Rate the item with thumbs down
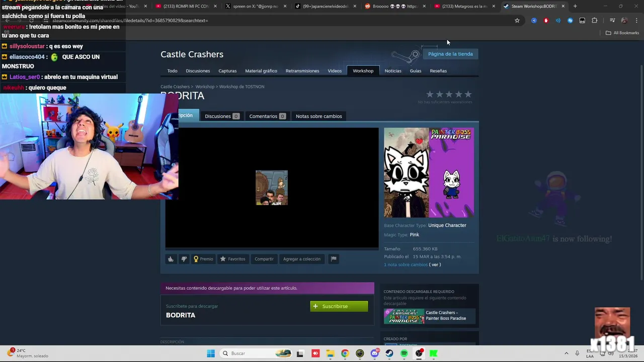Image resolution: width=644 pixels, height=362 pixels. tap(184, 259)
